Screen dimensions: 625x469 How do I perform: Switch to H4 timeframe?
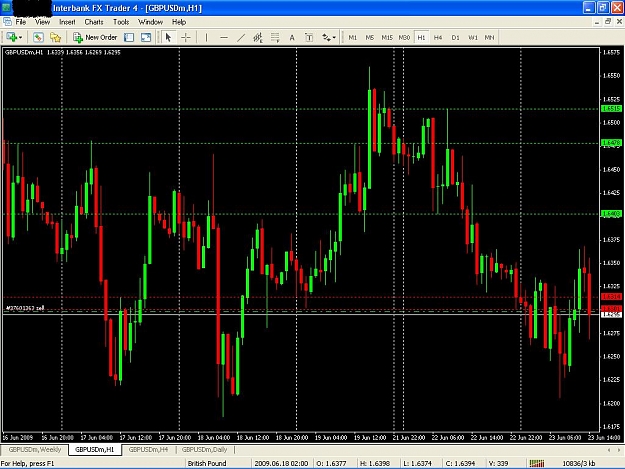click(x=438, y=37)
